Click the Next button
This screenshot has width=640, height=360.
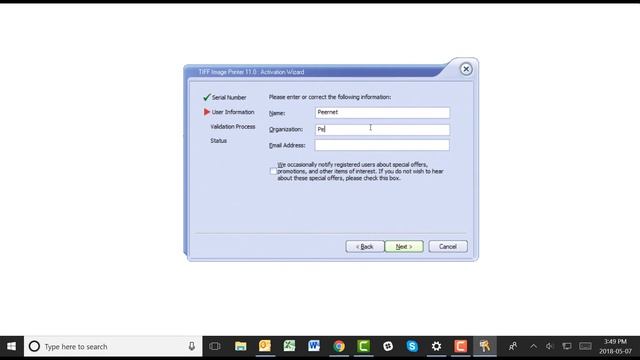pos(404,247)
